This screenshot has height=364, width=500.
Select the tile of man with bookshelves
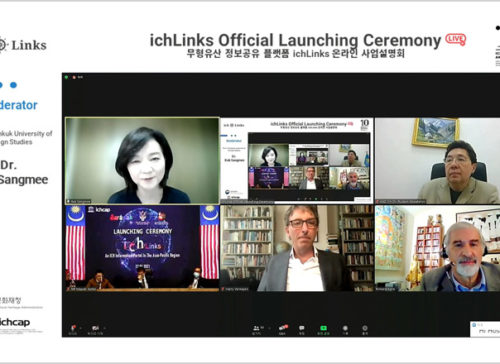tap(297, 248)
